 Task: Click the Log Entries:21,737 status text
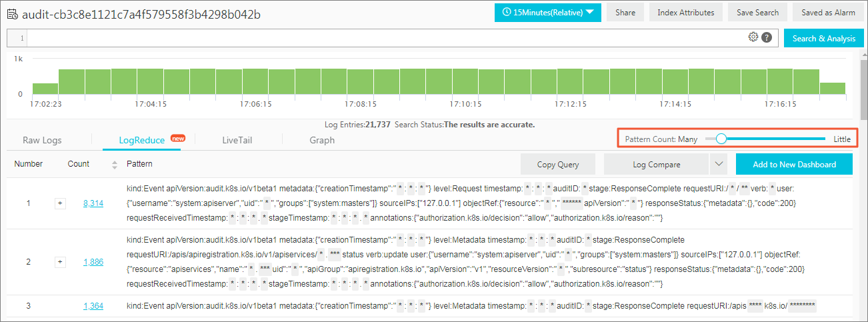(358, 125)
